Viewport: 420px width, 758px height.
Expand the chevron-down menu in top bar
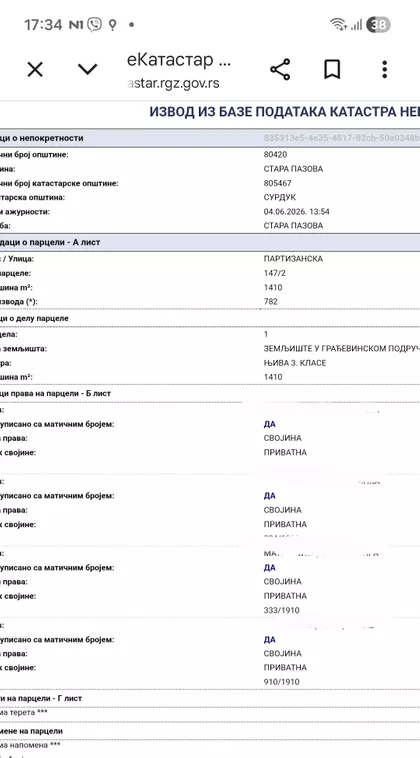click(87, 70)
